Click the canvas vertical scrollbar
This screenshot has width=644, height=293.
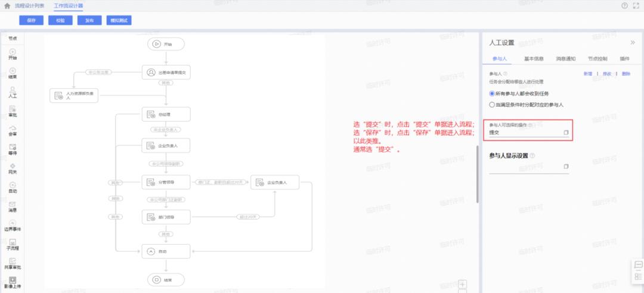tap(477, 173)
